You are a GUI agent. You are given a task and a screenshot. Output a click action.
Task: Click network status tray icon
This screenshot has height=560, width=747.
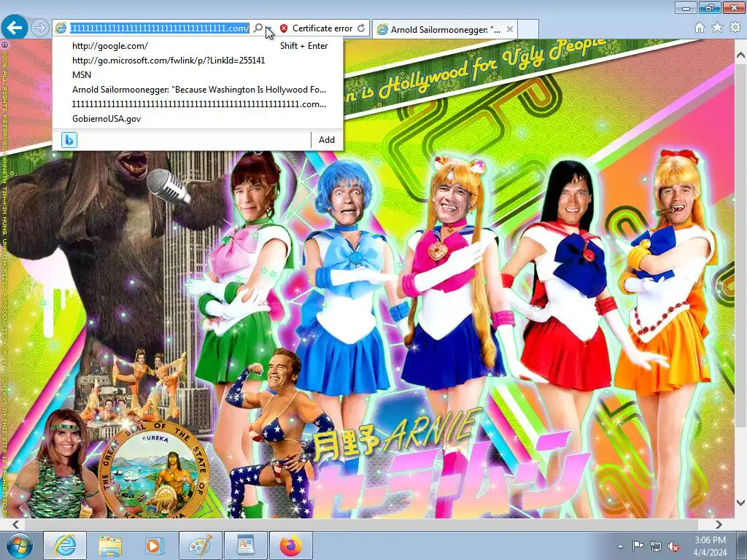[x=656, y=546]
